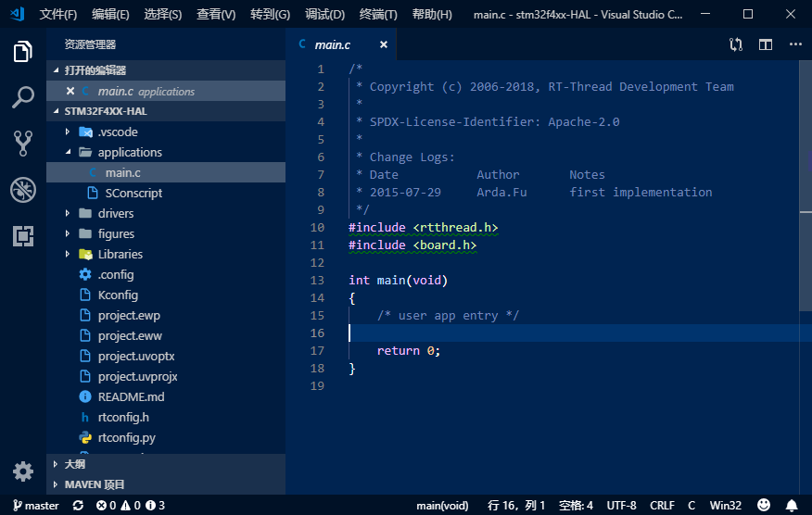Screen dimensions: 812x515
Task: Click line number 13 in gutter
Action: tap(317, 281)
